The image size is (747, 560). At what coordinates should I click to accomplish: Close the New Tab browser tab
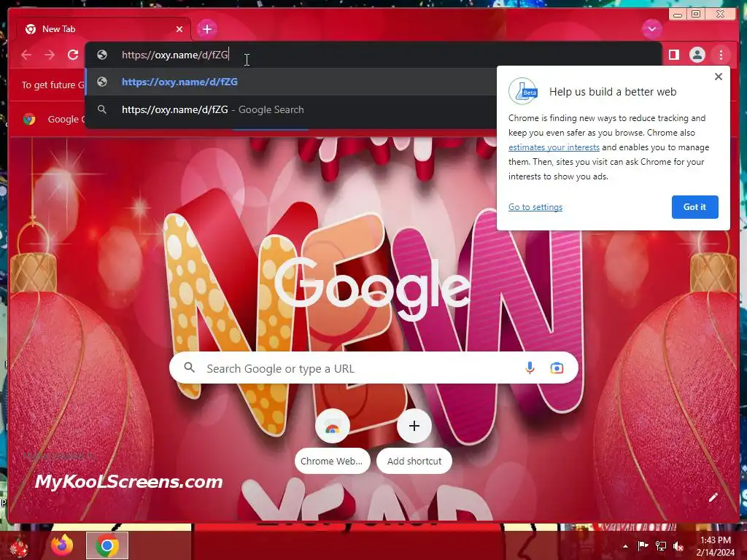[179, 29]
